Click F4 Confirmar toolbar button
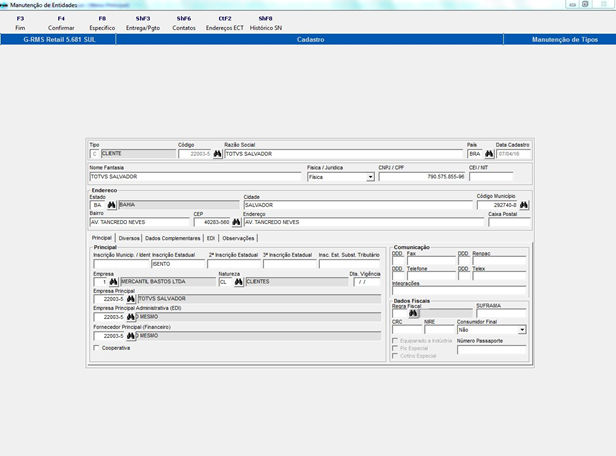This screenshot has height=456, width=616. (x=61, y=23)
